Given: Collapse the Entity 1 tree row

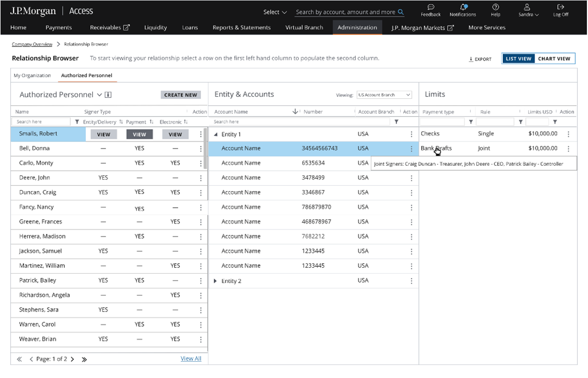Looking at the screenshot, I should coord(216,134).
